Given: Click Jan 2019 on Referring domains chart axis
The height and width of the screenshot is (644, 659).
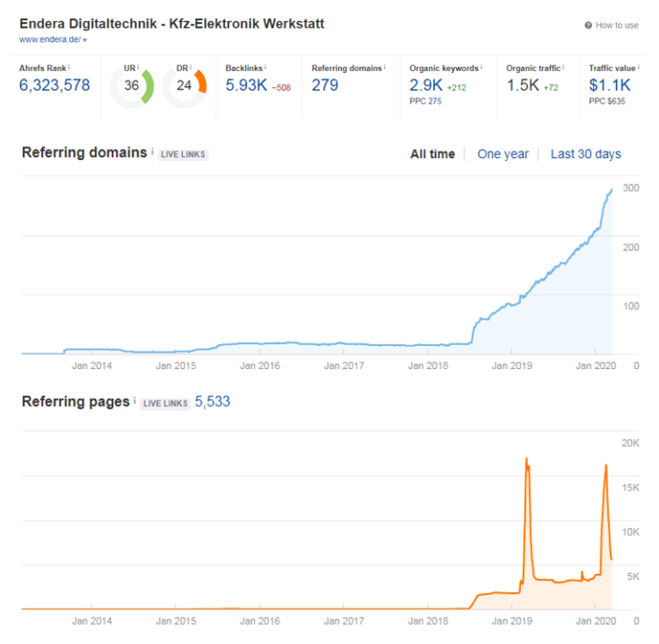Looking at the screenshot, I should pyautogui.click(x=511, y=365).
